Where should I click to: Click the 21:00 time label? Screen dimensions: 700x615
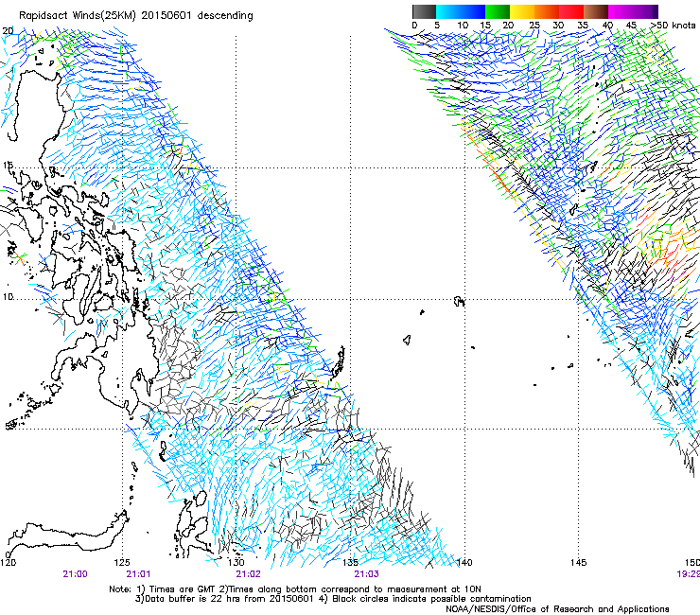coord(75,574)
